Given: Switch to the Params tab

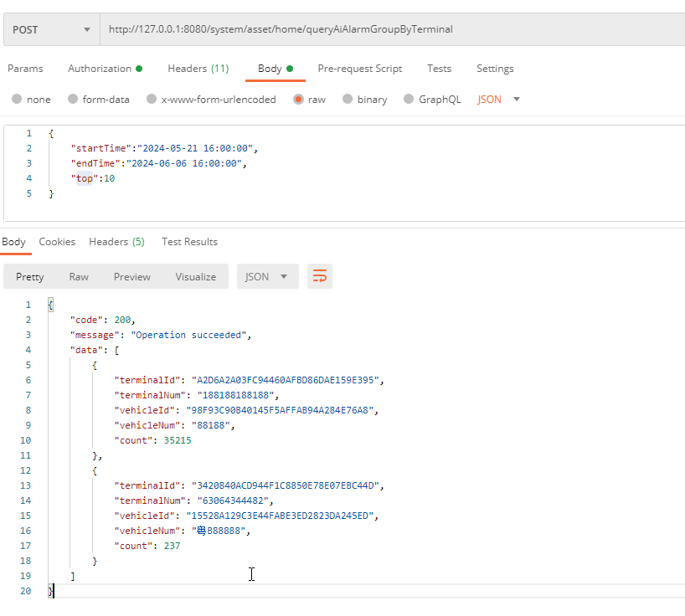Looking at the screenshot, I should coord(25,69).
